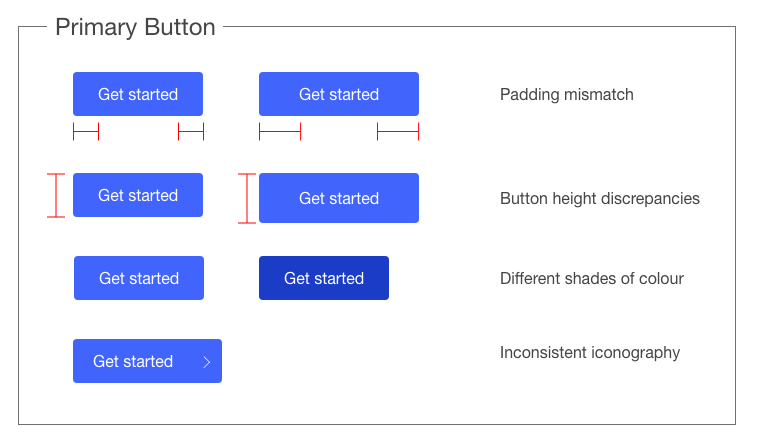Click height marker beside the shorter second-row button

click(56, 195)
